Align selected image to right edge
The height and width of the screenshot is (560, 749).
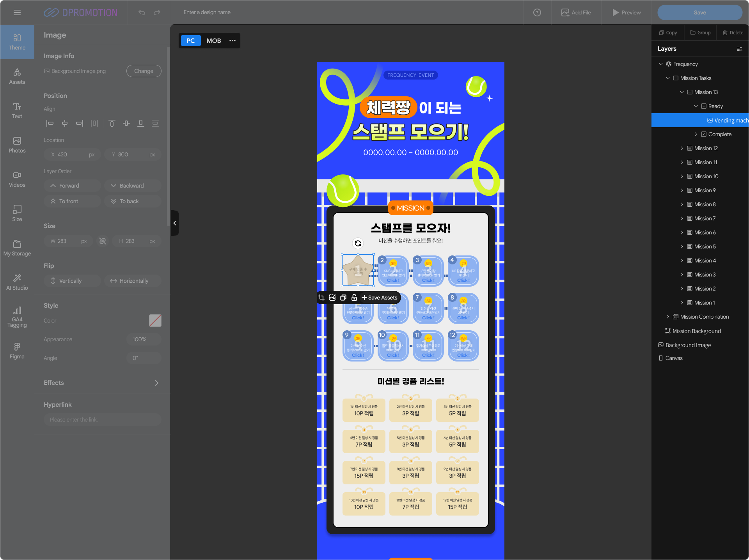tap(80, 123)
